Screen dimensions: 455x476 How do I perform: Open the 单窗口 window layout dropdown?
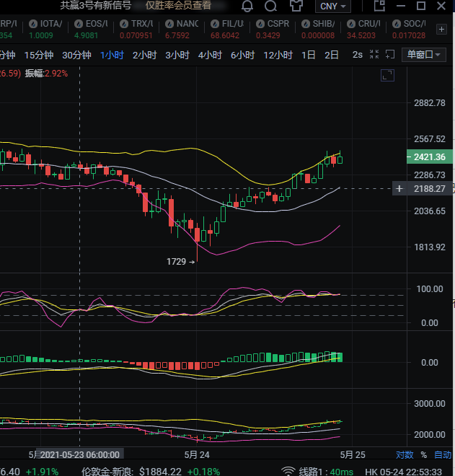[425, 54]
